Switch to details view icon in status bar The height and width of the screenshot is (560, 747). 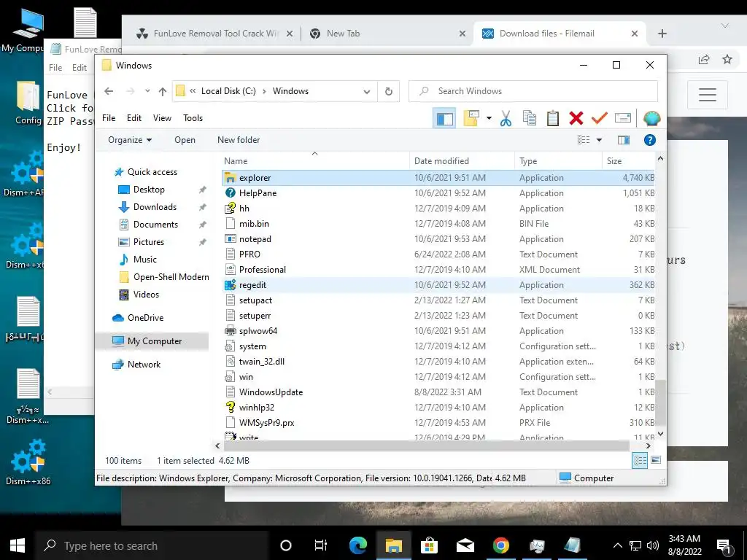(x=640, y=460)
